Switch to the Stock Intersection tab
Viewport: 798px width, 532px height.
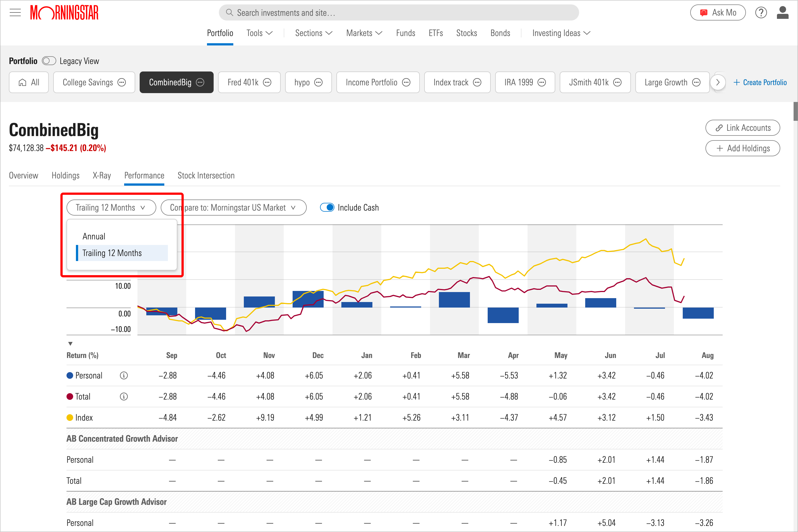click(x=206, y=175)
